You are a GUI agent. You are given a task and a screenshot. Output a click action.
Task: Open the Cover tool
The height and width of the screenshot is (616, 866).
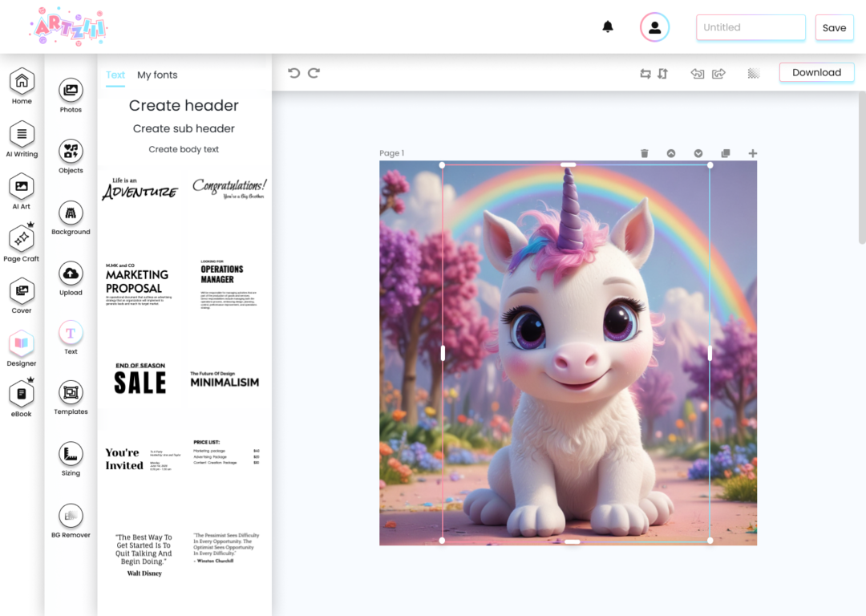tap(22, 296)
